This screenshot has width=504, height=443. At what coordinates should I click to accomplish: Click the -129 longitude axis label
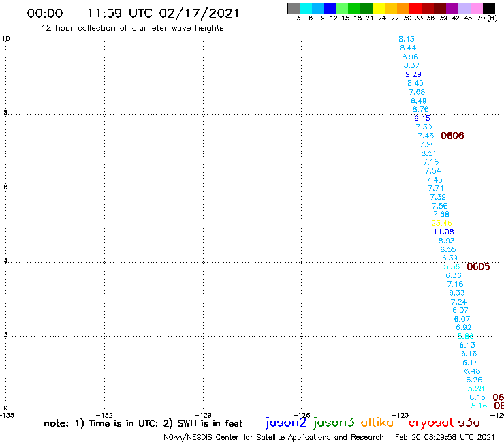(x=203, y=415)
